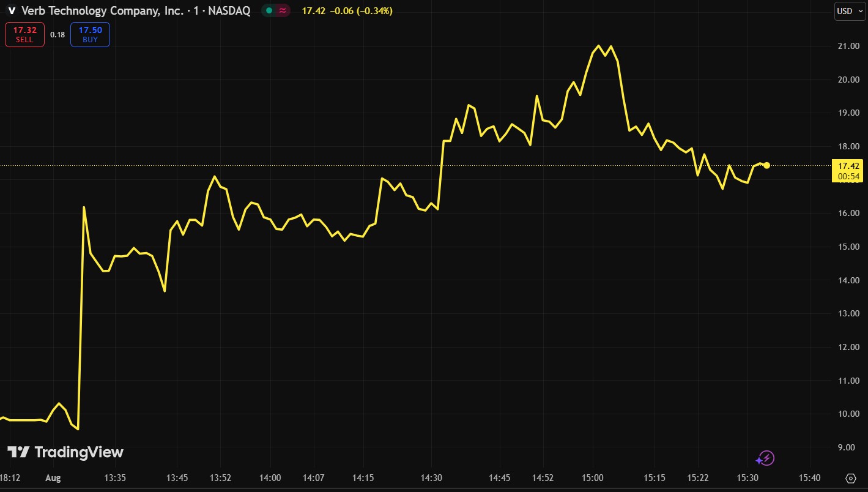Click the 21.00 price axis label

tap(848, 47)
